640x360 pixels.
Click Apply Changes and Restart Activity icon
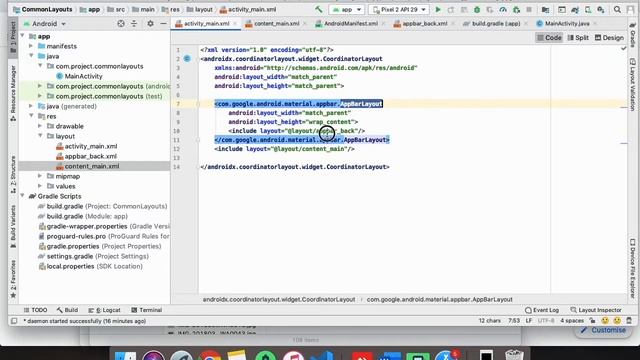coord(451,9)
